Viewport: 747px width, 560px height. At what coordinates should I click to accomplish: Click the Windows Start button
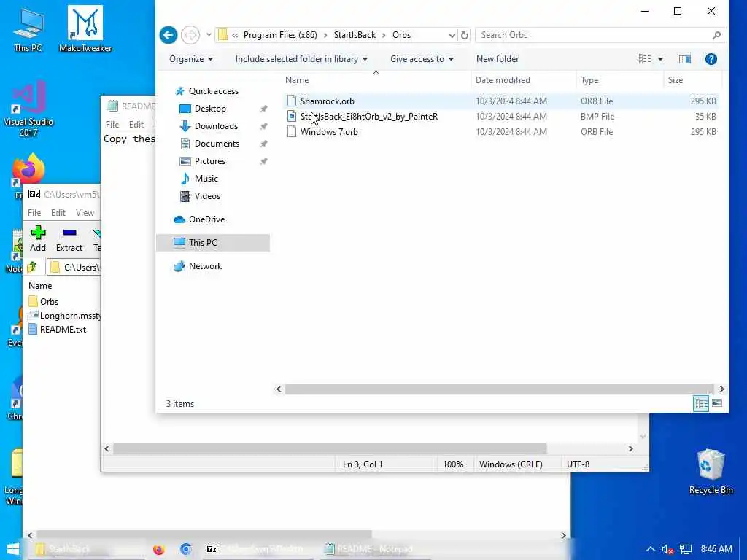point(13,549)
